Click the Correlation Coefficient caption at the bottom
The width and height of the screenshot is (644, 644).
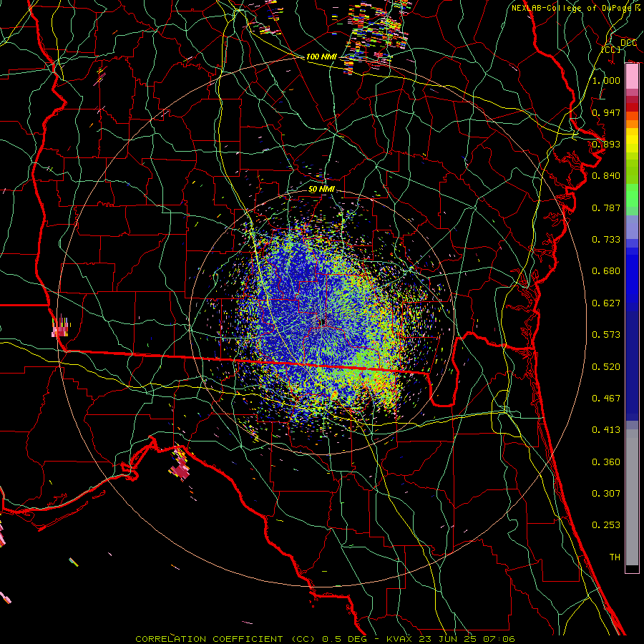(x=326, y=639)
